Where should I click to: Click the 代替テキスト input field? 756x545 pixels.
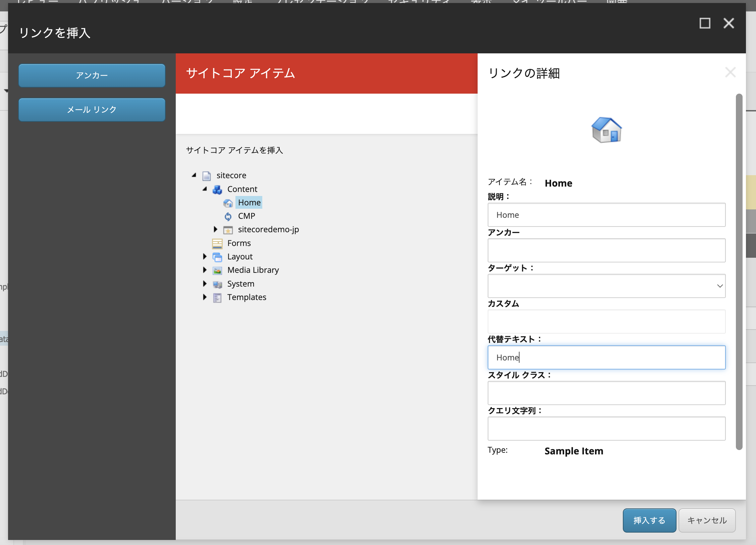click(x=606, y=357)
